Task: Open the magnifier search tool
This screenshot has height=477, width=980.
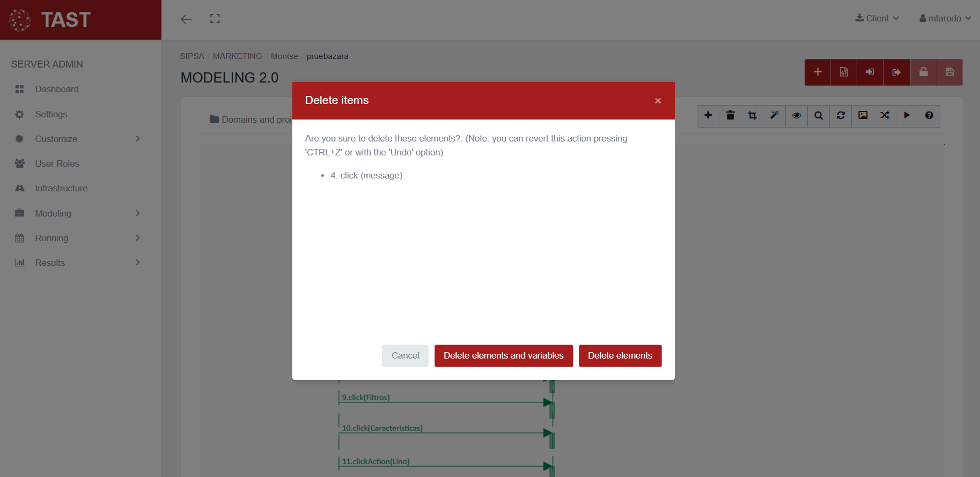Action: [x=818, y=115]
